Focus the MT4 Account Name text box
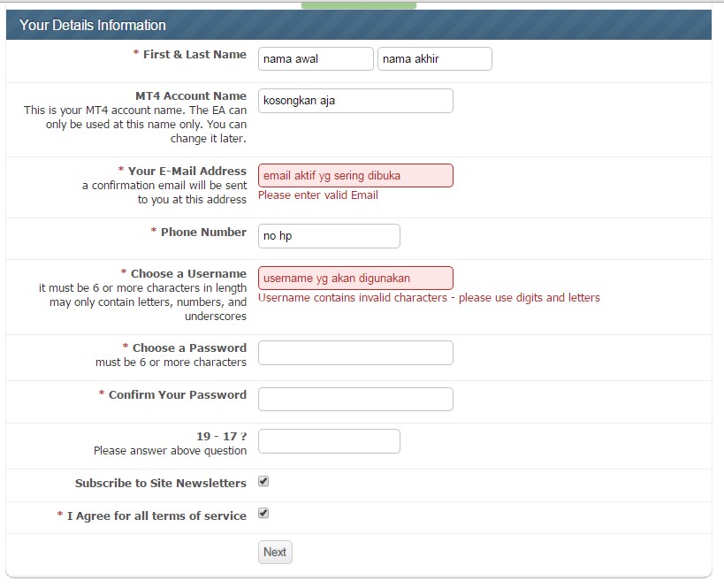The image size is (724, 588). (355, 101)
